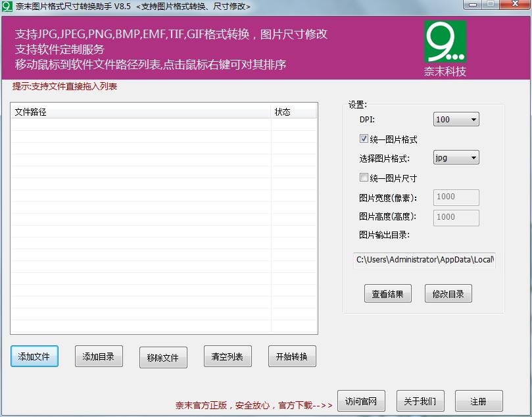Uncheck the 统一图片格式 checkbox

364,138
